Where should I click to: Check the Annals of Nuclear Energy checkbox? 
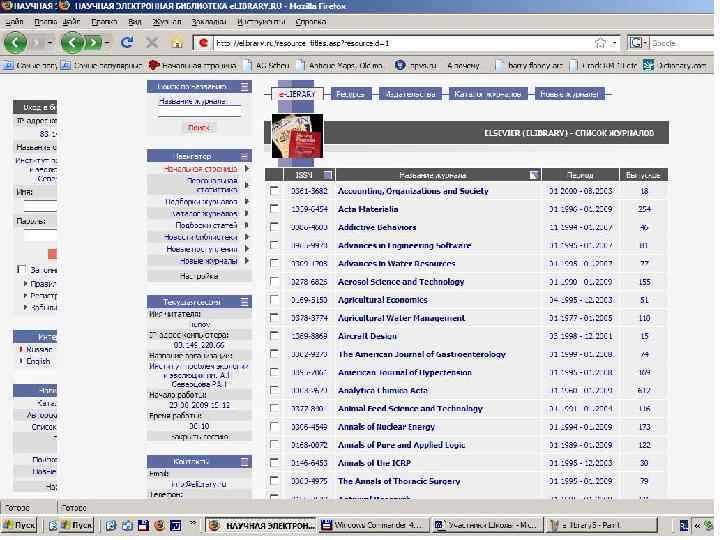point(274,427)
